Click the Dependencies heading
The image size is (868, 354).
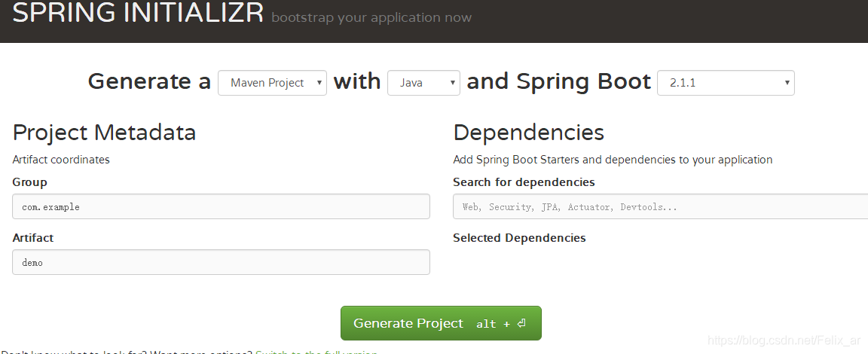click(528, 133)
